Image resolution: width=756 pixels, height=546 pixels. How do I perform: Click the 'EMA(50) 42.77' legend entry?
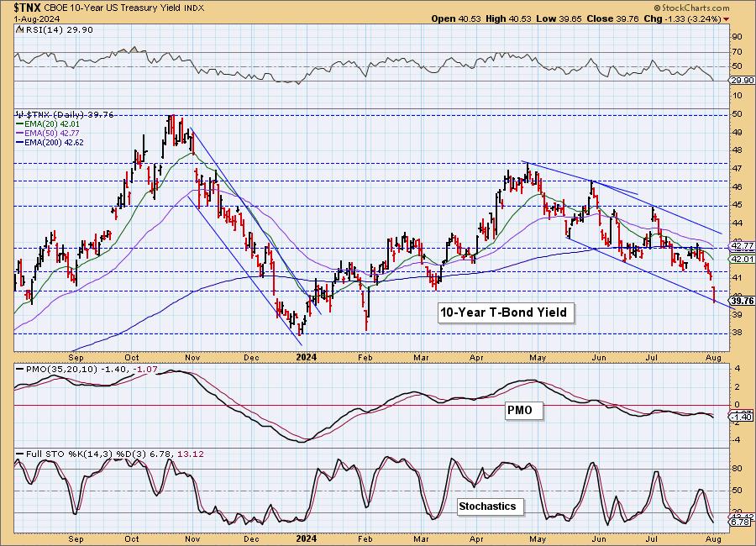tap(52, 133)
